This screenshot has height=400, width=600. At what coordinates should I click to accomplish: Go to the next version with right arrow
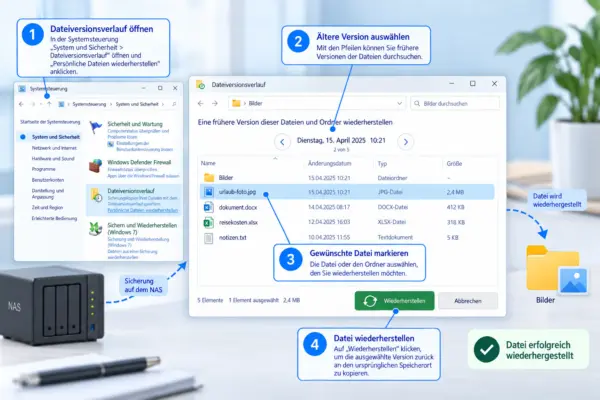coord(406,142)
